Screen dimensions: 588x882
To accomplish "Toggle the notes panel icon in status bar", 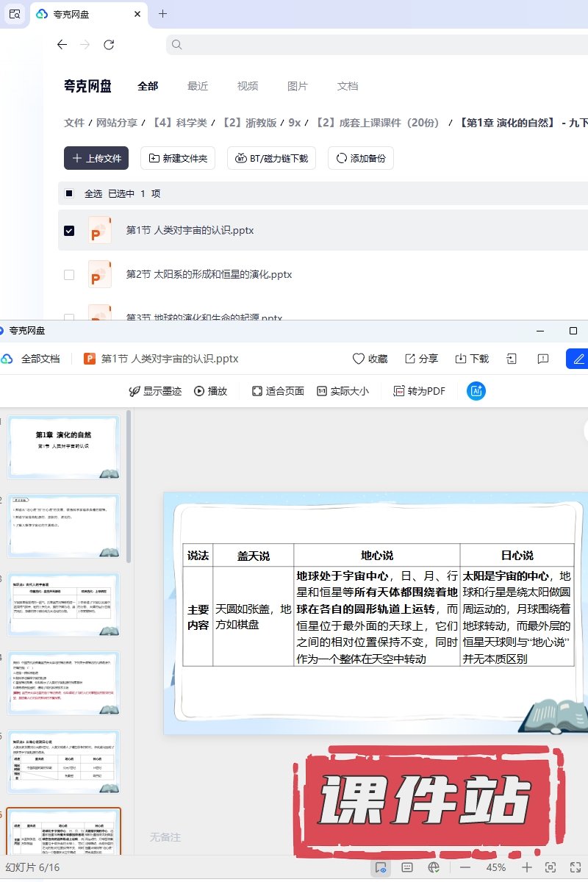I will click(x=407, y=867).
